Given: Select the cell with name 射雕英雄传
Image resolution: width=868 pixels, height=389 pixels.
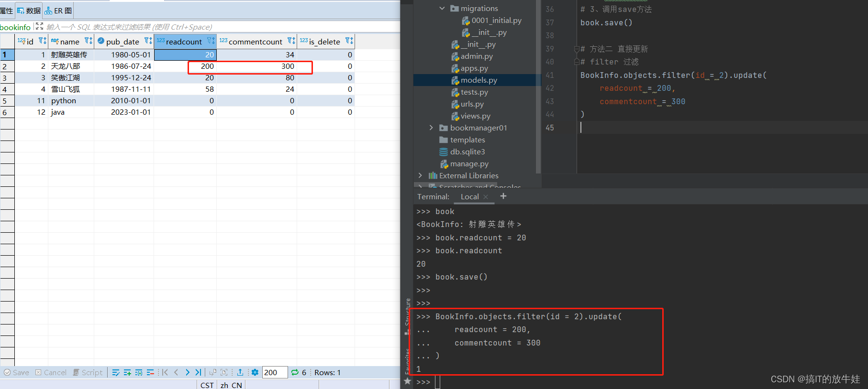Looking at the screenshot, I should [x=71, y=54].
